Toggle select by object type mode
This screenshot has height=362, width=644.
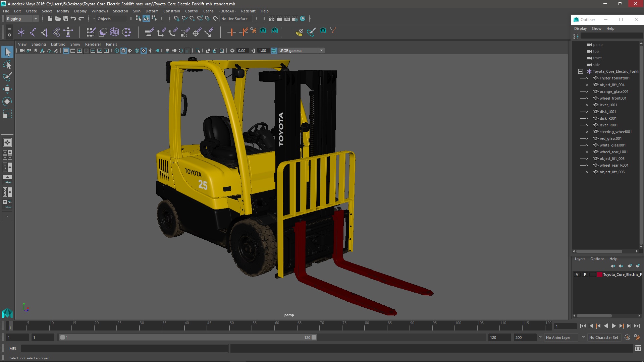click(x=146, y=18)
